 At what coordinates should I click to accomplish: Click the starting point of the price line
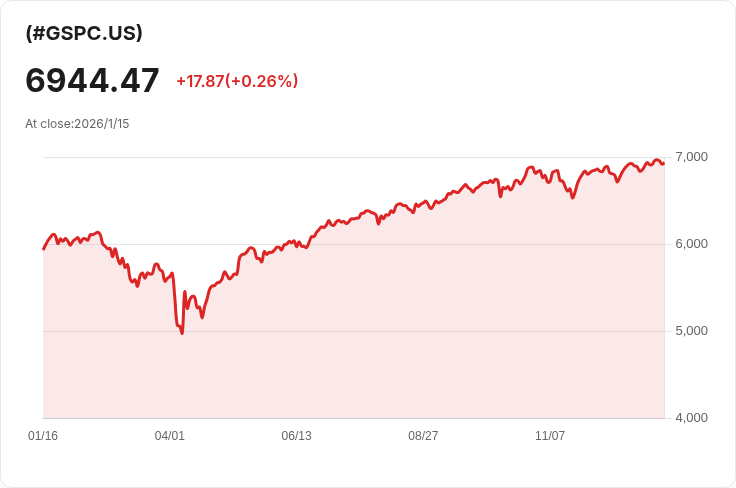pos(44,249)
